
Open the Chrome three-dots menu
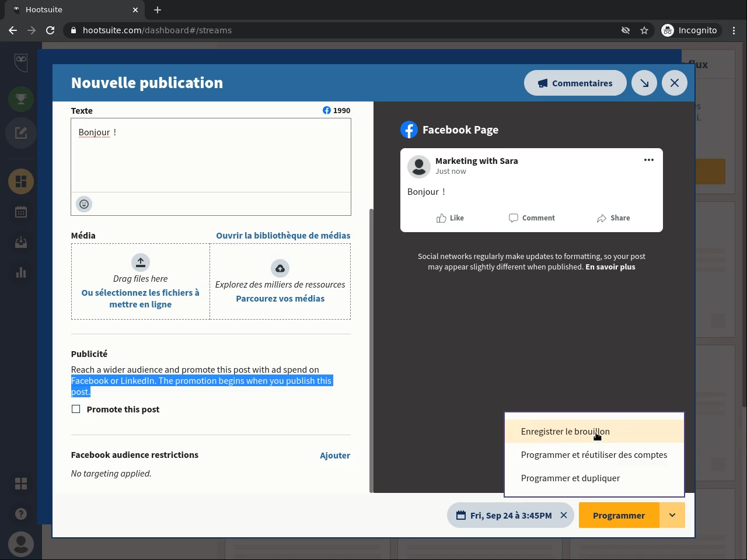(734, 30)
